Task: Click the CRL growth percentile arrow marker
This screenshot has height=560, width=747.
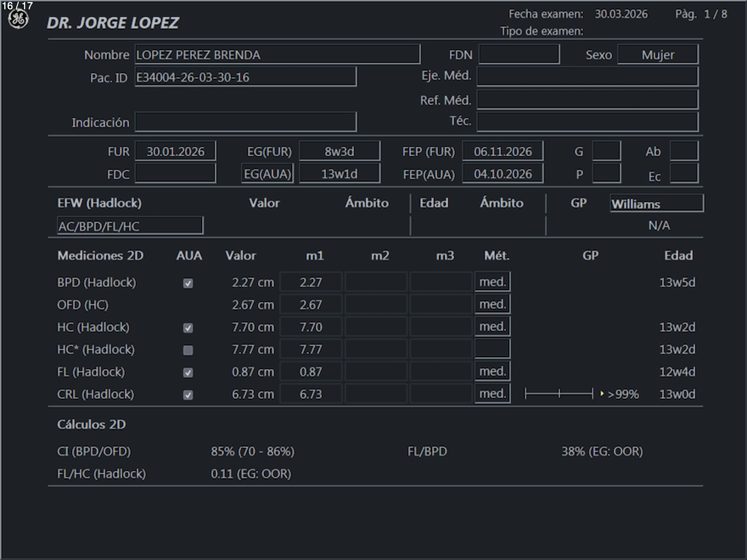Action: 602,394
